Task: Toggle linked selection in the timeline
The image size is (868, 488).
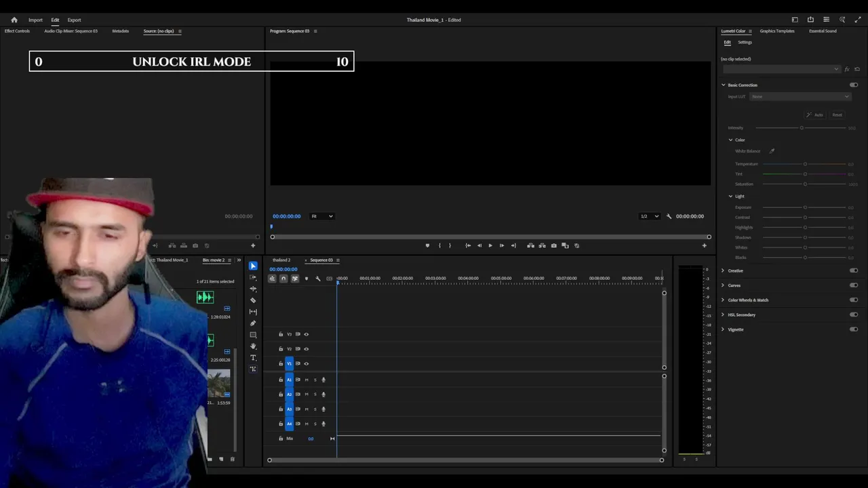Action: (295, 279)
